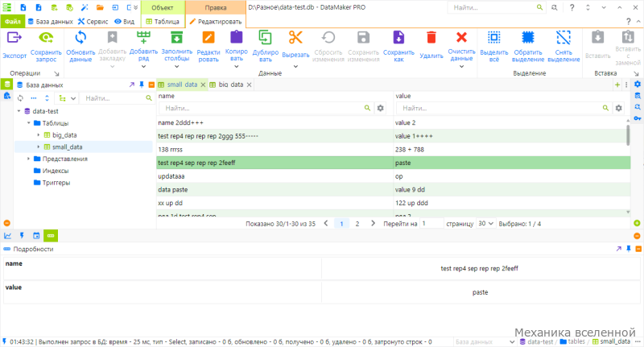Click Очистить данные red cross icon
The image size is (644, 347).
(x=461, y=38)
